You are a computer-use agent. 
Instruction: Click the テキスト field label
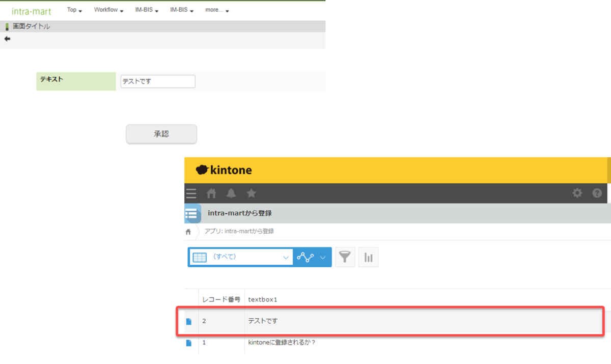[x=51, y=79]
